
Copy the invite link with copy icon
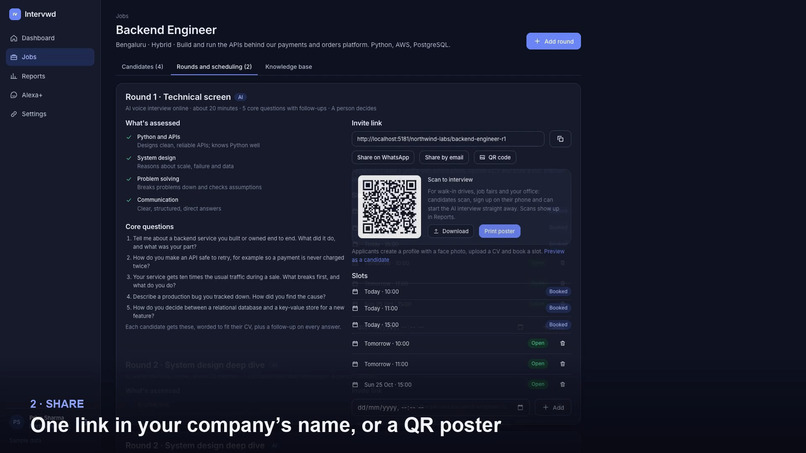[x=560, y=139]
